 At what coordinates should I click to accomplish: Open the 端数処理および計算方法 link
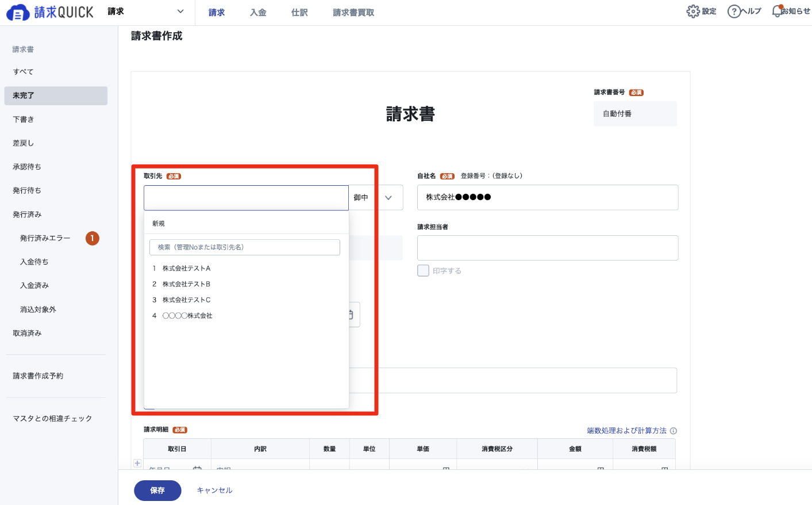[x=626, y=431]
